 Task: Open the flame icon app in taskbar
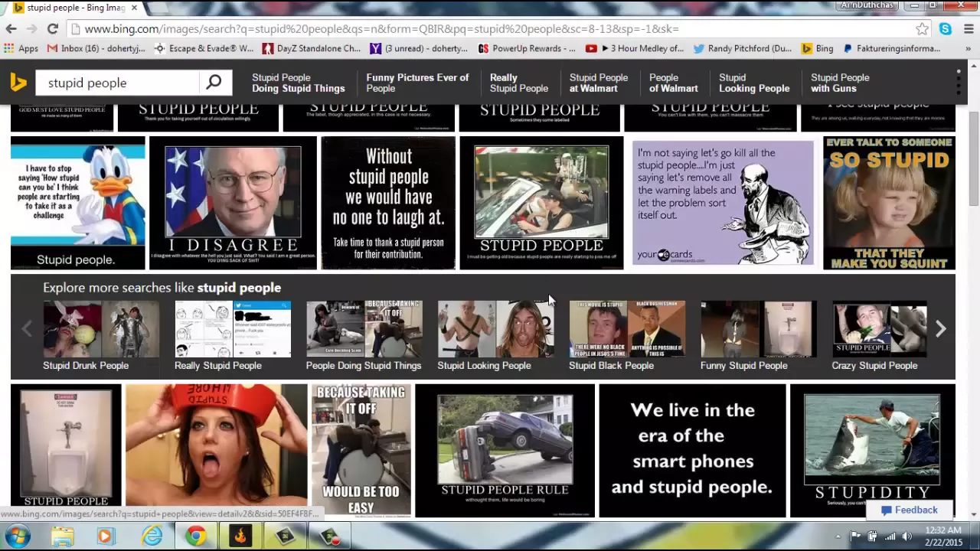(x=240, y=536)
